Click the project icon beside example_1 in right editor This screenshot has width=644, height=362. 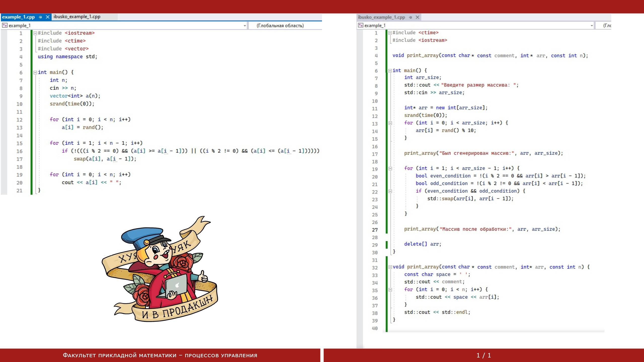(360, 25)
